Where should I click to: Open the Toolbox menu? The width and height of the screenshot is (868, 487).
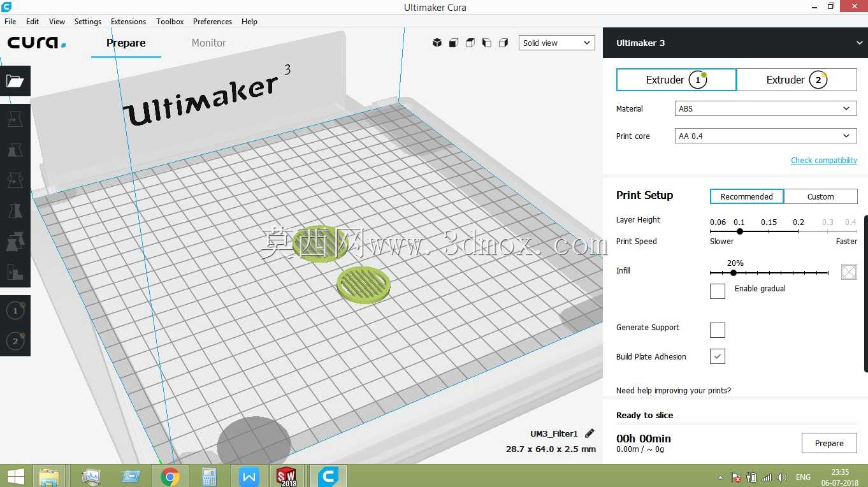pyautogui.click(x=170, y=21)
